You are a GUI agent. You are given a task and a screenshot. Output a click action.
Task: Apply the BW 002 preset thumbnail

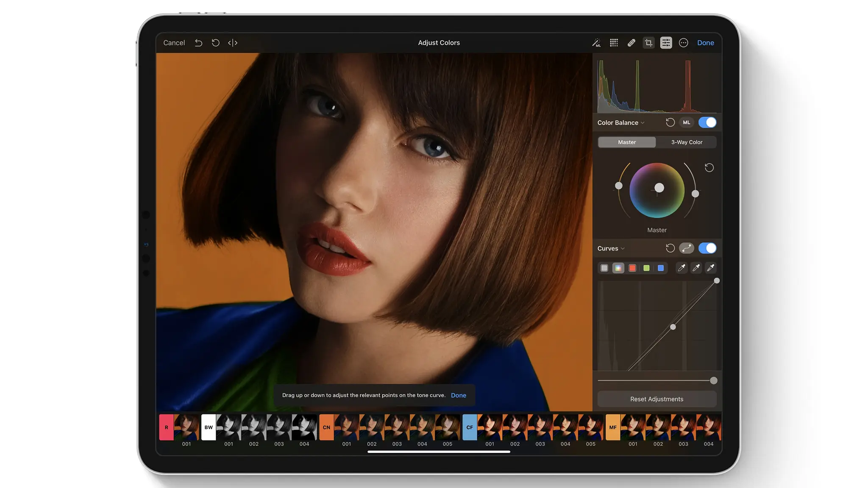[254, 427]
